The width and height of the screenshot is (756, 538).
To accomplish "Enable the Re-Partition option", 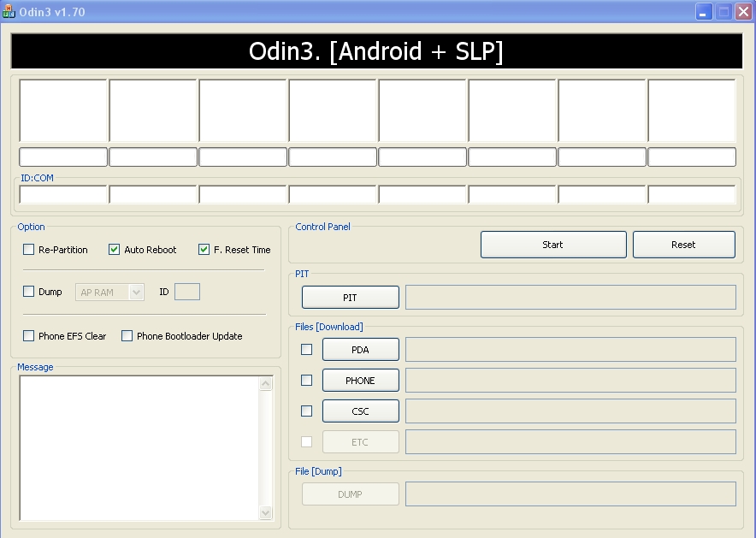I will pos(28,249).
